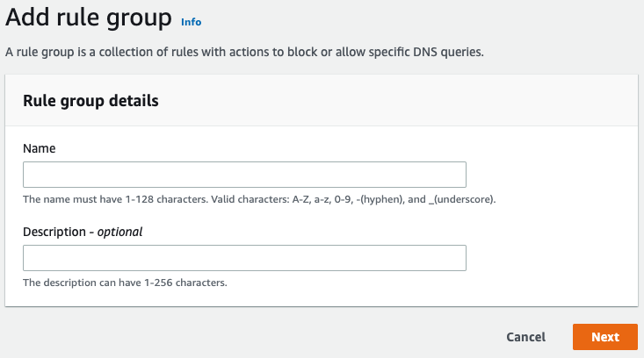Click the name character-limit helper text
The image size is (644, 358).
point(259,199)
